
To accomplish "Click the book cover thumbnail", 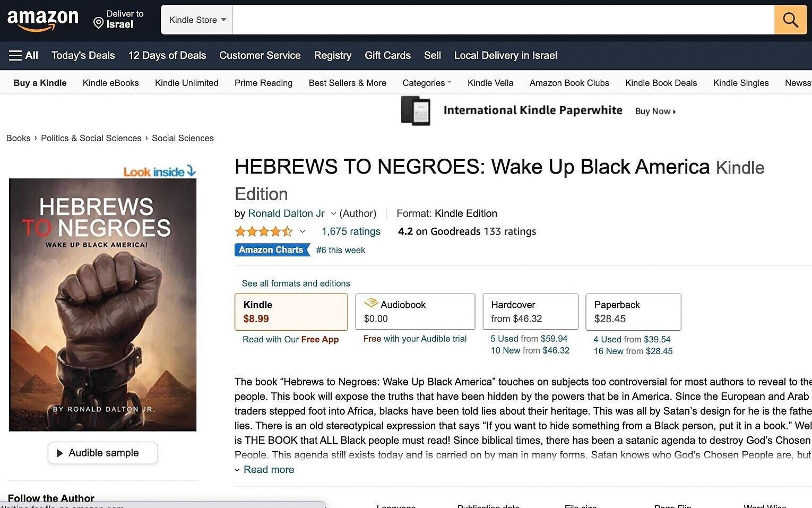I will point(103,305).
